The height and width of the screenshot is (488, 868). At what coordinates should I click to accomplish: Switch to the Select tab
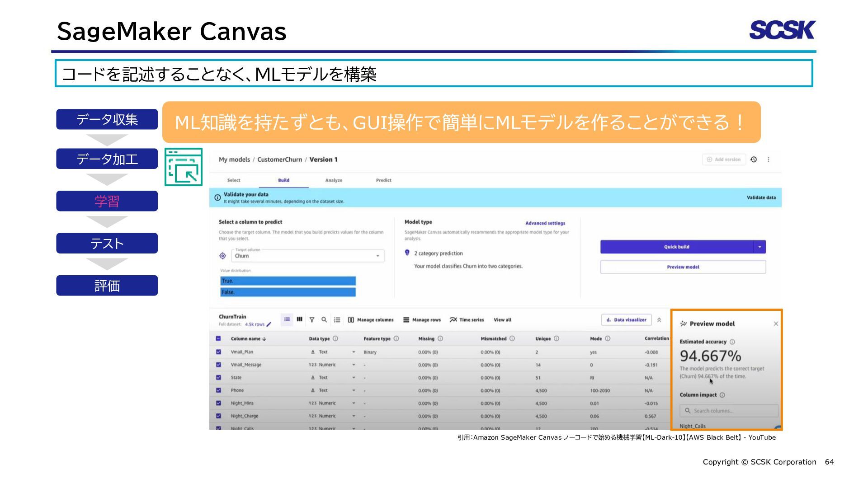(x=234, y=180)
